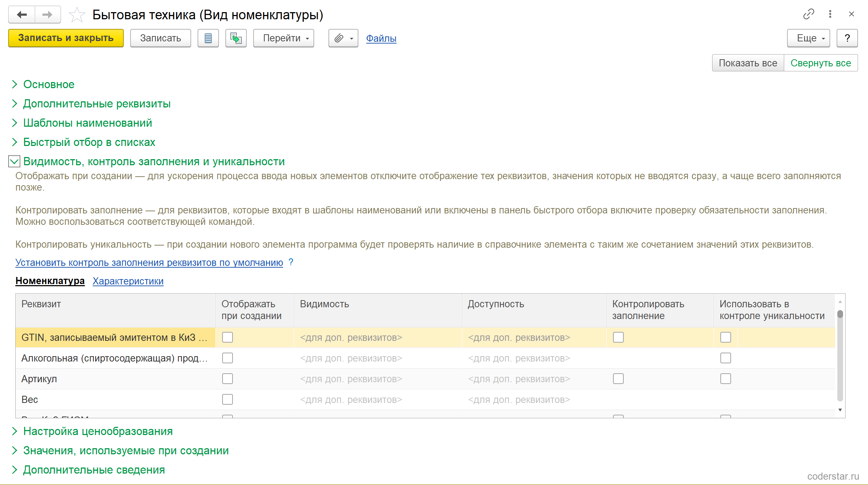Expand the Основное section
The width and height of the screenshot is (868, 485).
(x=49, y=84)
